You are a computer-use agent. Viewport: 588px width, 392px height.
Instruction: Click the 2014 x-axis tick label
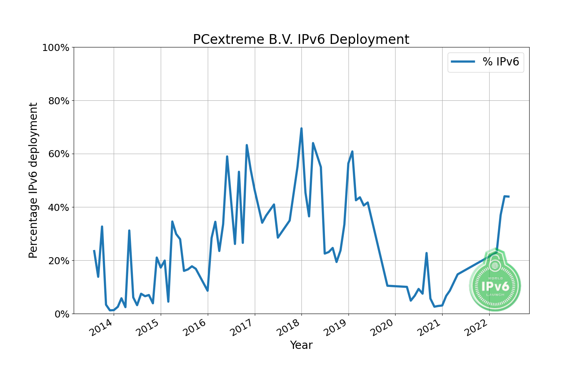[101, 328]
